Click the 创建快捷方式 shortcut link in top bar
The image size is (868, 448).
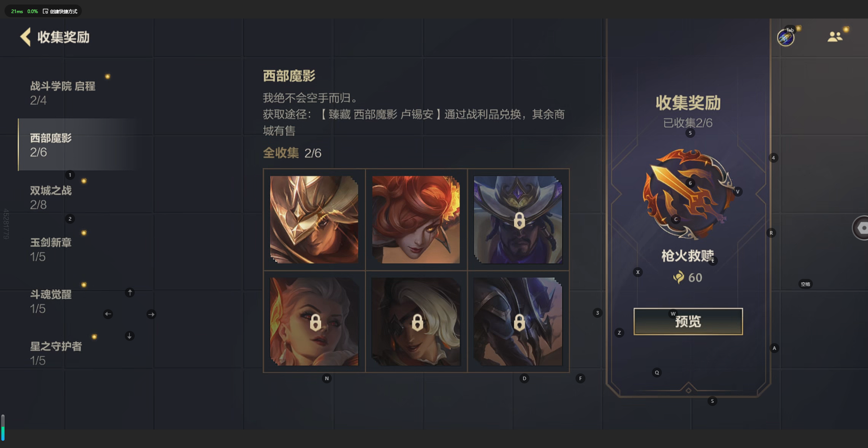pyautogui.click(x=60, y=11)
